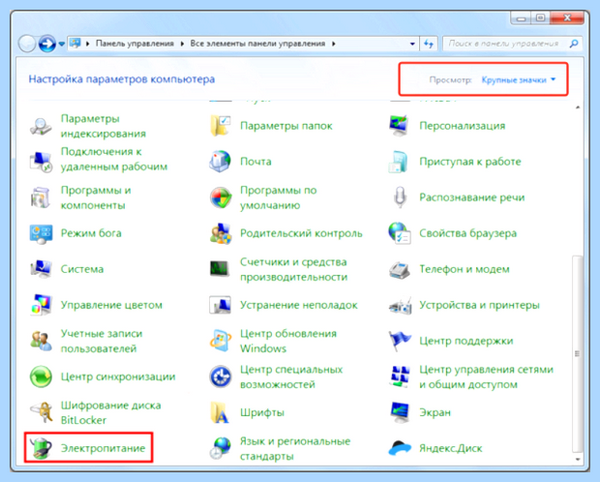Expand arrow after Все элементы панели управления
This screenshot has width=600, height=482.
pos(334,44)
